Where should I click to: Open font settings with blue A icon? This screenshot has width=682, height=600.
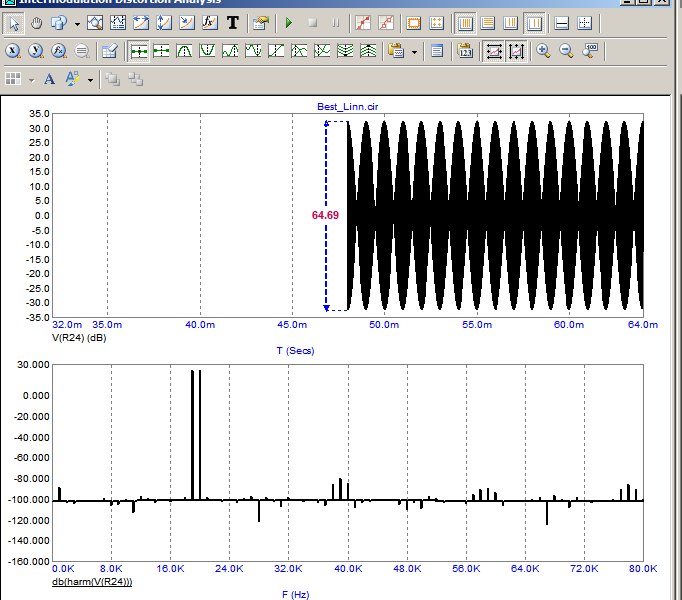(x=49, y=79)
